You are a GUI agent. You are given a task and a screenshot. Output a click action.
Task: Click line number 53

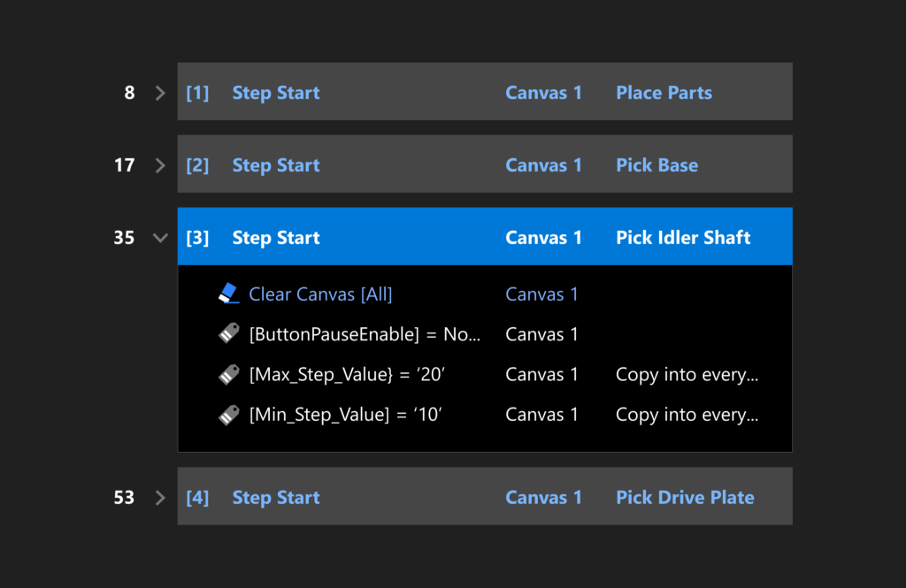[124, 498]
